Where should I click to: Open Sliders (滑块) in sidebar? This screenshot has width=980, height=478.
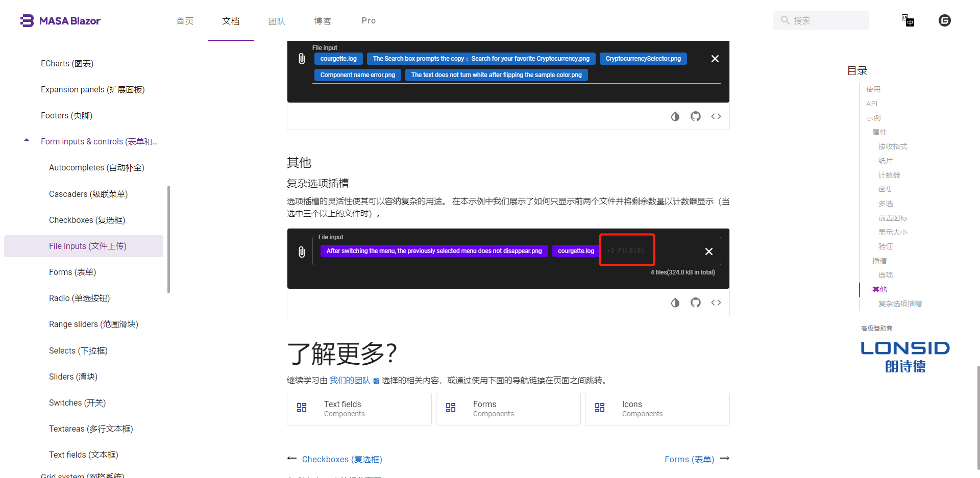tap(73, 377)
